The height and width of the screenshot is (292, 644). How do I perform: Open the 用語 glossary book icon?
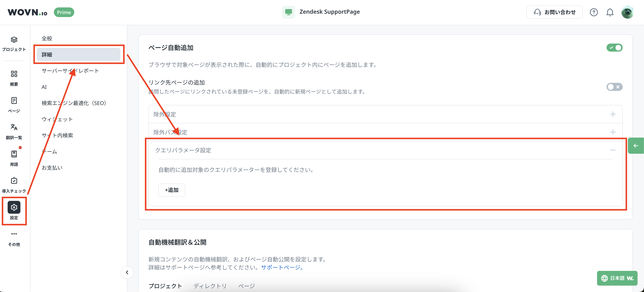14,154
